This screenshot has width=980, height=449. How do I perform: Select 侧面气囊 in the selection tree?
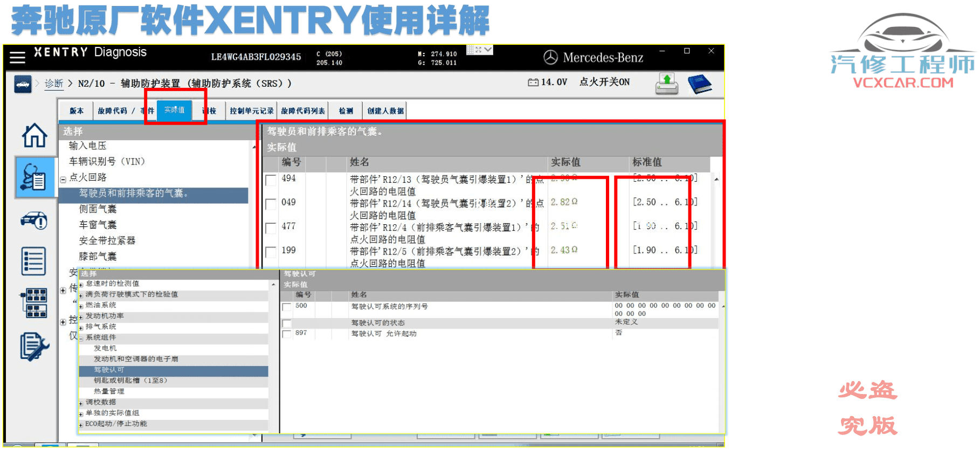[x=98, y=209]
